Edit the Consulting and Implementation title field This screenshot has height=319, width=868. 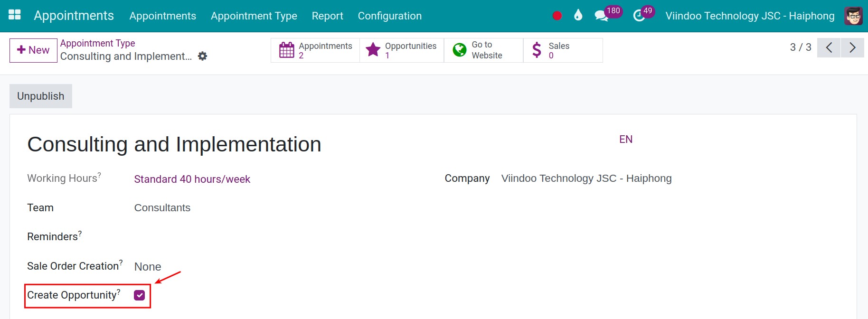coord(174,144)
